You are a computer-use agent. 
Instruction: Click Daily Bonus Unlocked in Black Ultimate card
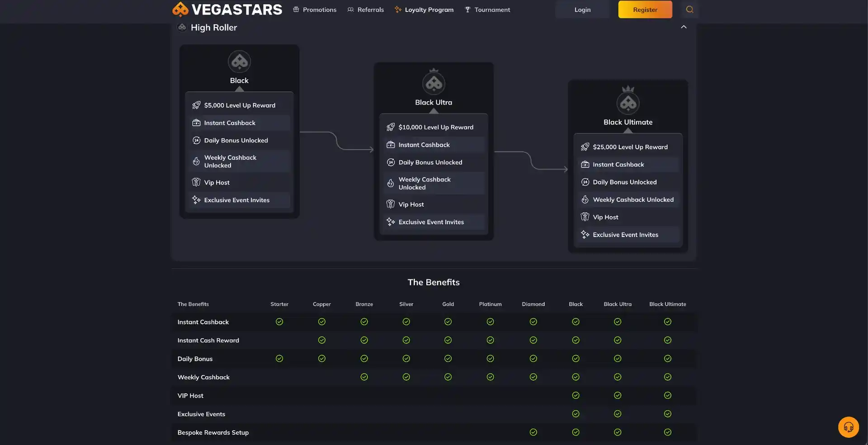click(625, 182)
